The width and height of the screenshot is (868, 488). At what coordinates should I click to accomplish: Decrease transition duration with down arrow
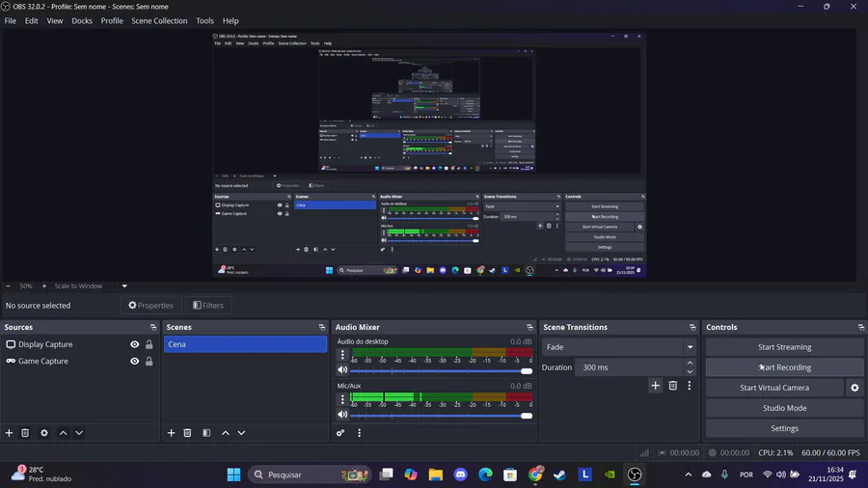(x=690, y=372)
